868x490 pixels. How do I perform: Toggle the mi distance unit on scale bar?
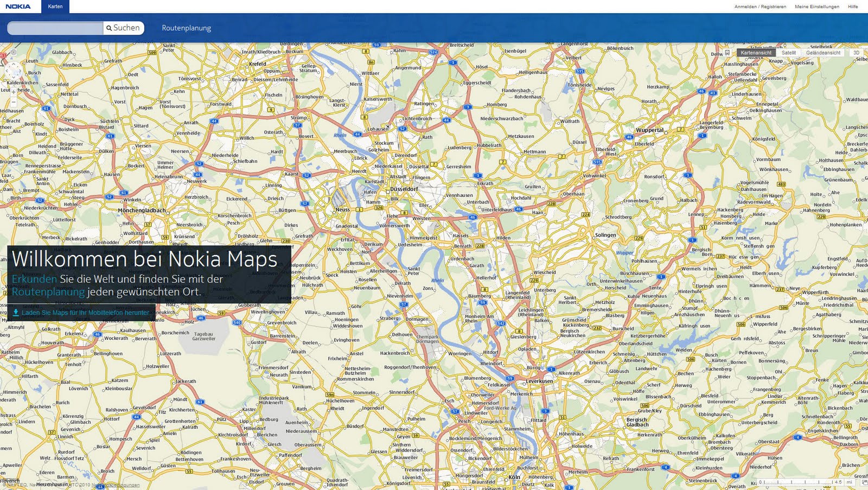849,482
